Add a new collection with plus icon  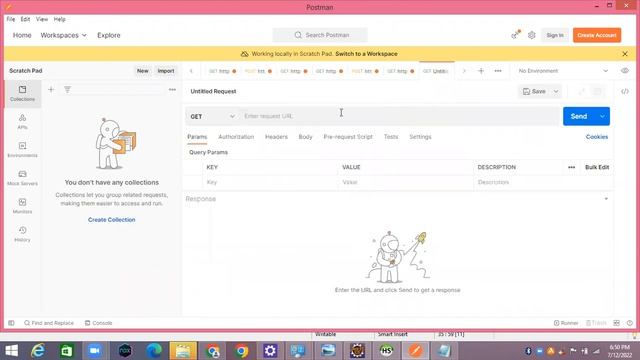[51, 89]
